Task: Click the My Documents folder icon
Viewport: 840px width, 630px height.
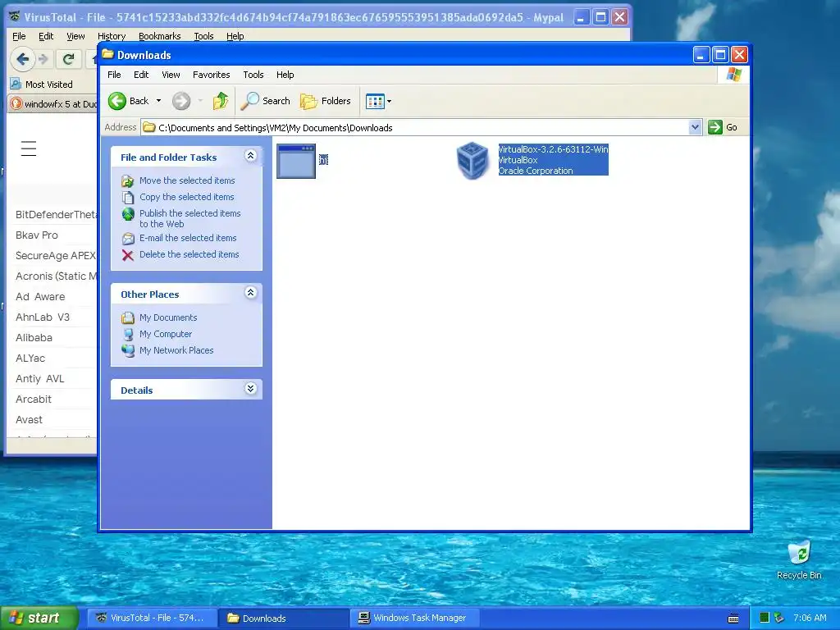Action: click(127, 318)
